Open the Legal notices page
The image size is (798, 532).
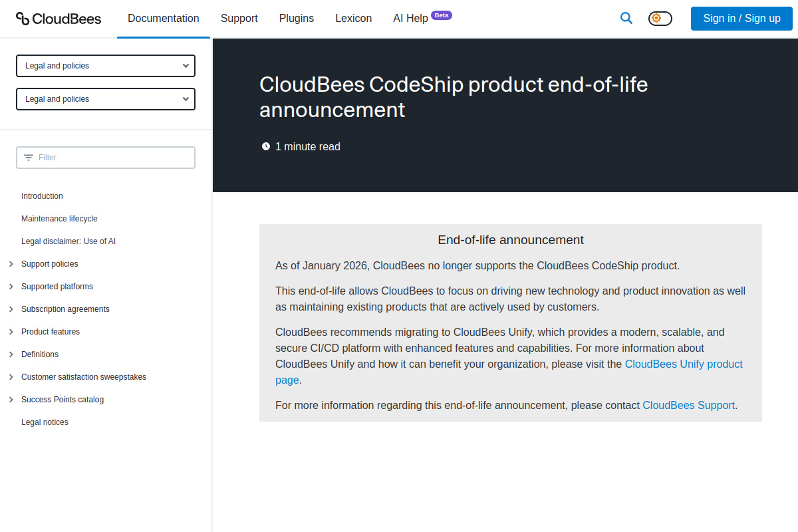click(45, 422)
